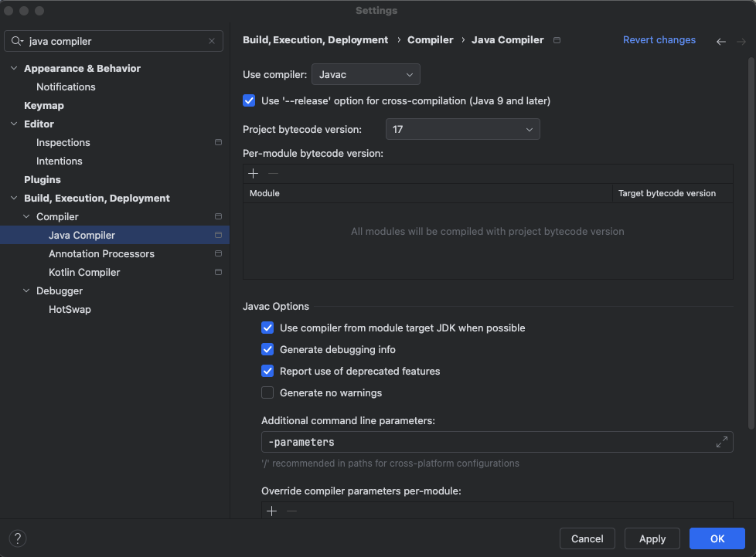Screen dimensions: 756x557
Task: Open the Kotlin Compiler settings page
Action: (84, 273)
